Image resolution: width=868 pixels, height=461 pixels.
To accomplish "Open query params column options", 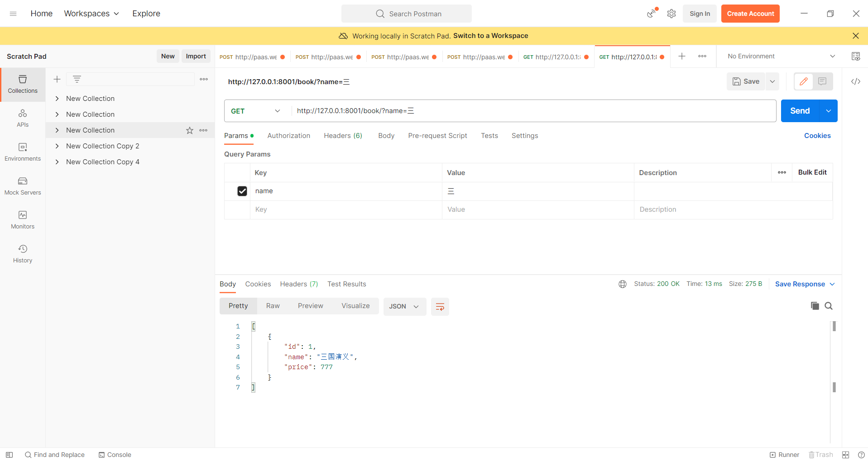I will coord(782,172).
